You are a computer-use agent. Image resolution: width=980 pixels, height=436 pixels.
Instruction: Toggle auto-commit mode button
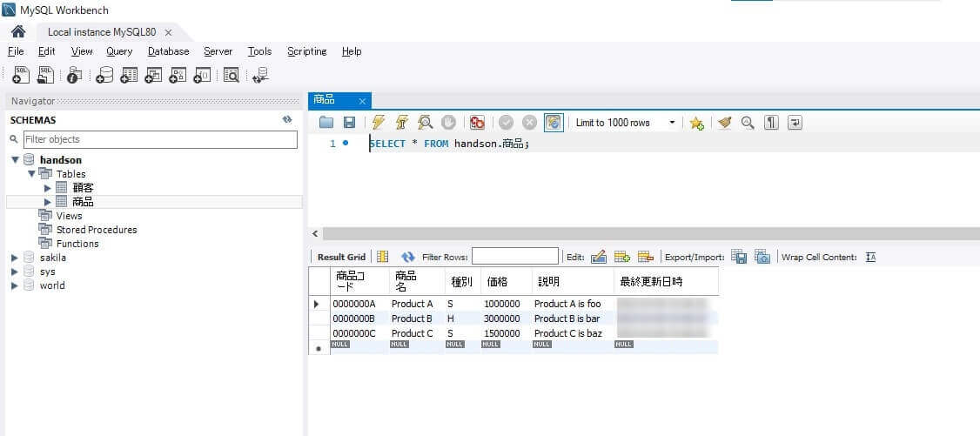coord(554,123)
